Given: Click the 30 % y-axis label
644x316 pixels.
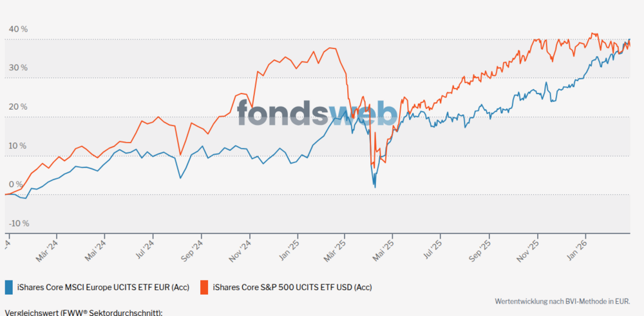Looking at the screenshot, I should pos(18,68).
